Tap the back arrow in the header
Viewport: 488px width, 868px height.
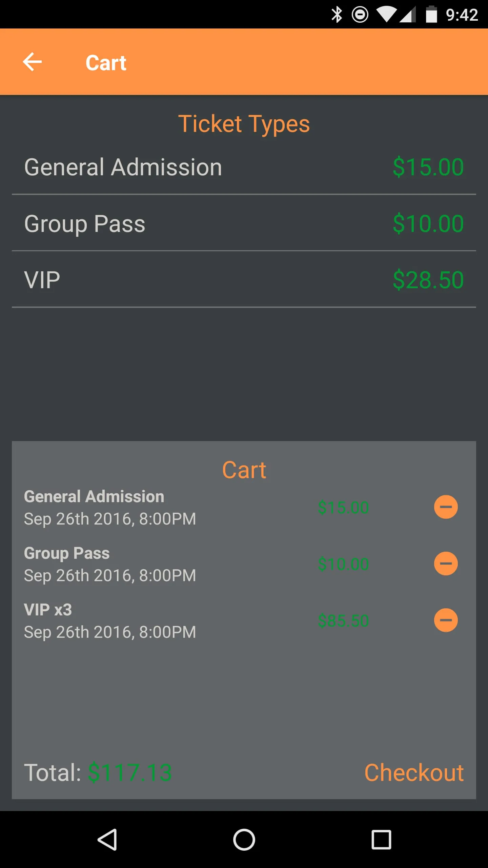(32, 62)
